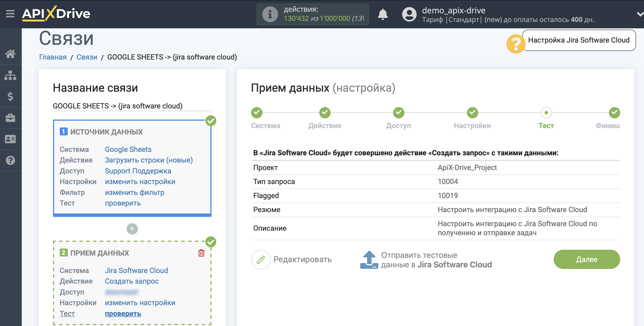Select ApiX-Drive_Project value cell
This screenshot has height=326, width=644.
467,167
